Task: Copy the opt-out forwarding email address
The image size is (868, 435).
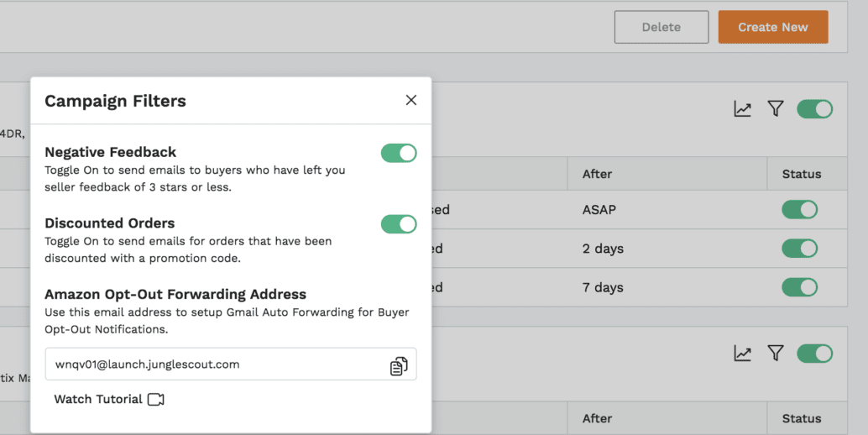Action: click(399, 365)
